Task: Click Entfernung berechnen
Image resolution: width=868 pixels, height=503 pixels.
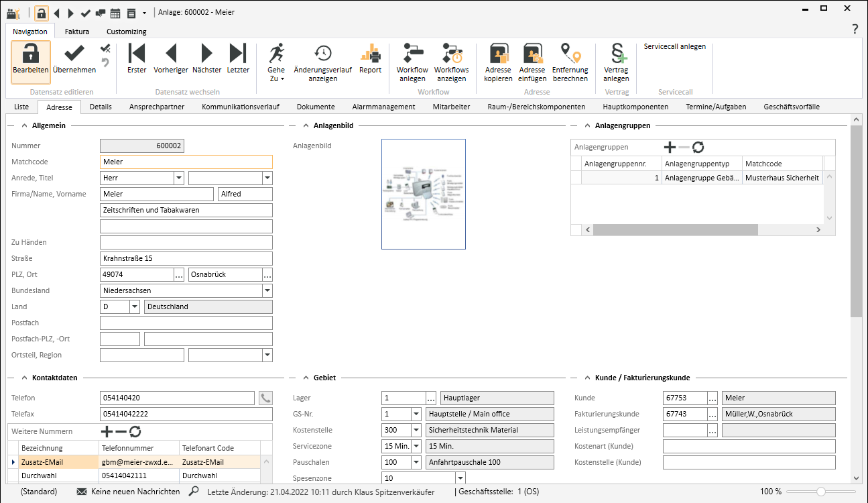Action: pos(570,62)
